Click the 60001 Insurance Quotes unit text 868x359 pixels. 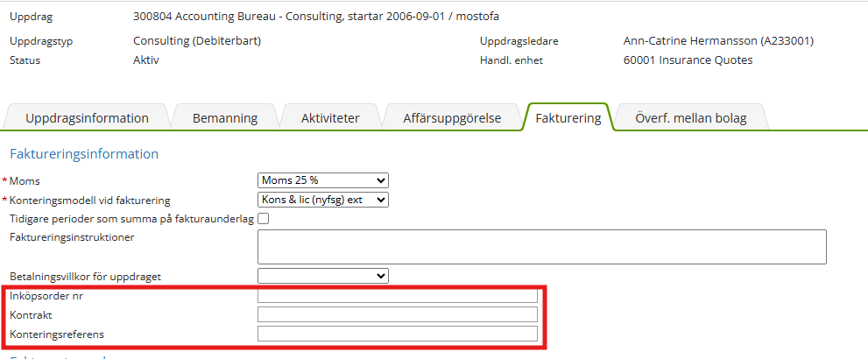click(681, 60)
